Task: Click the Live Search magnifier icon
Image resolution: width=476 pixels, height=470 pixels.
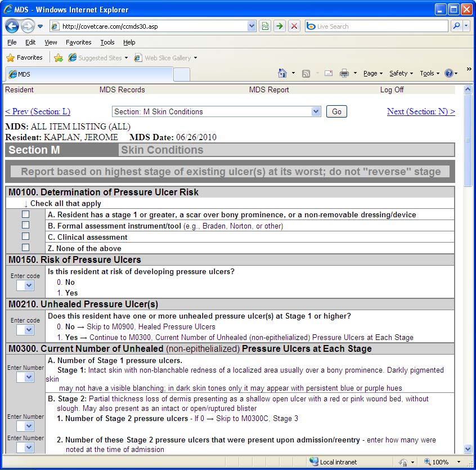Action: tap(456, 26)
